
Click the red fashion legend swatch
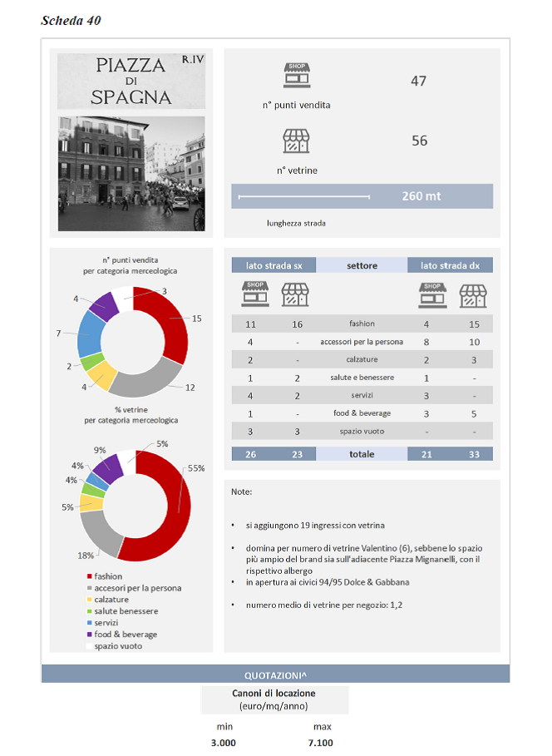coord(89,576)
